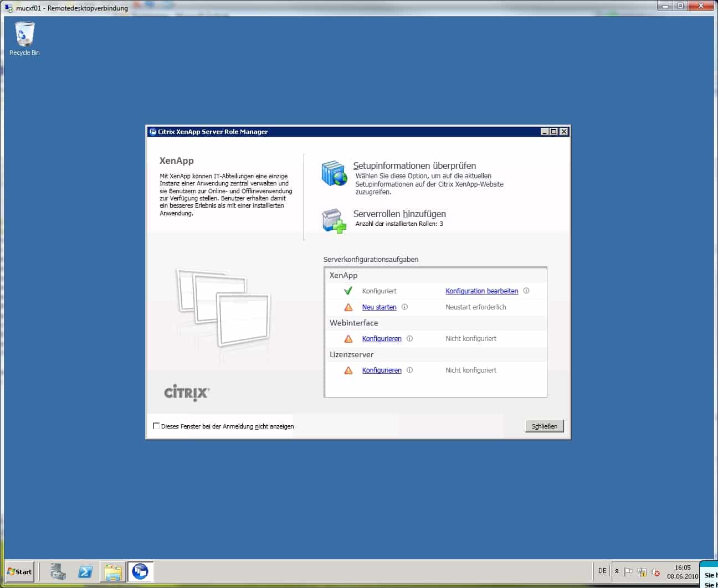Screen dimensions: 718x588
Task: Open Setupinformationen überprüfen globe icon
Action: click(x=334, y=173)
